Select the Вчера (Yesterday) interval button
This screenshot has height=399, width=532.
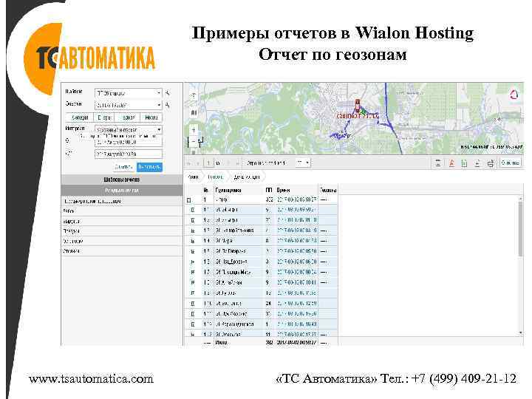pos(104,117)
